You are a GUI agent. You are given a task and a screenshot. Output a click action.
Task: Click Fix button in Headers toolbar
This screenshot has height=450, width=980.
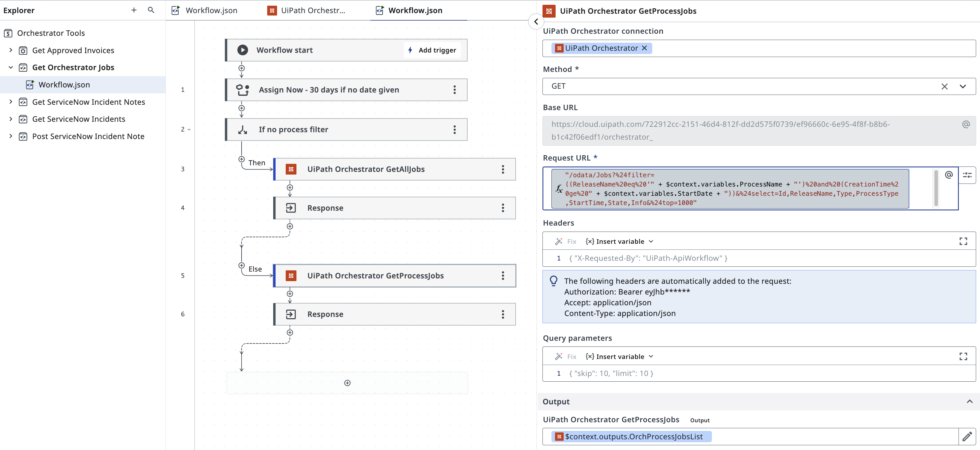pyautogui.click(x=566, y=241)
